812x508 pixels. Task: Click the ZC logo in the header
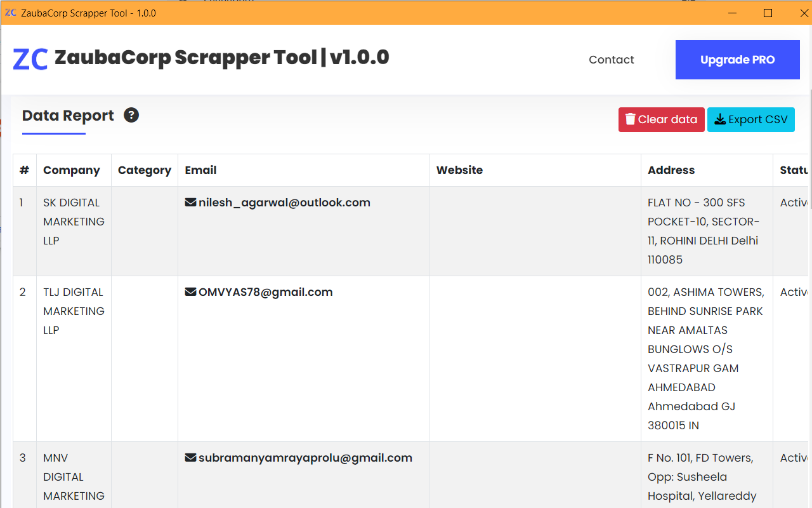click(30, 58)
